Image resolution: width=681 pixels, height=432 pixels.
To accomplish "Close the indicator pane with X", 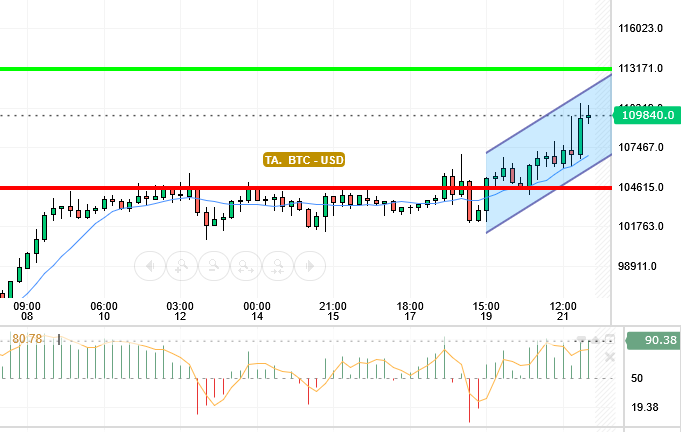I will 610,357.
